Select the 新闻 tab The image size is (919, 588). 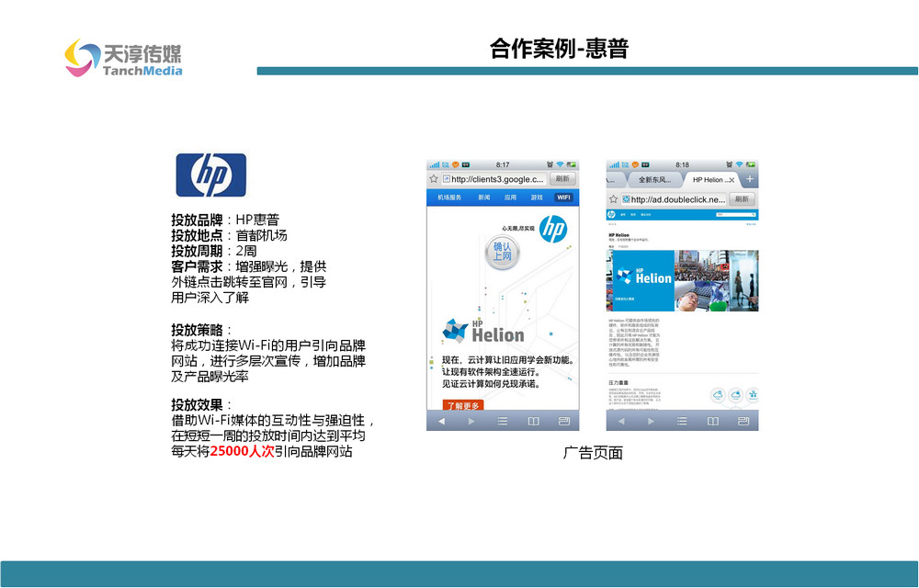click(x=484, y=198)
